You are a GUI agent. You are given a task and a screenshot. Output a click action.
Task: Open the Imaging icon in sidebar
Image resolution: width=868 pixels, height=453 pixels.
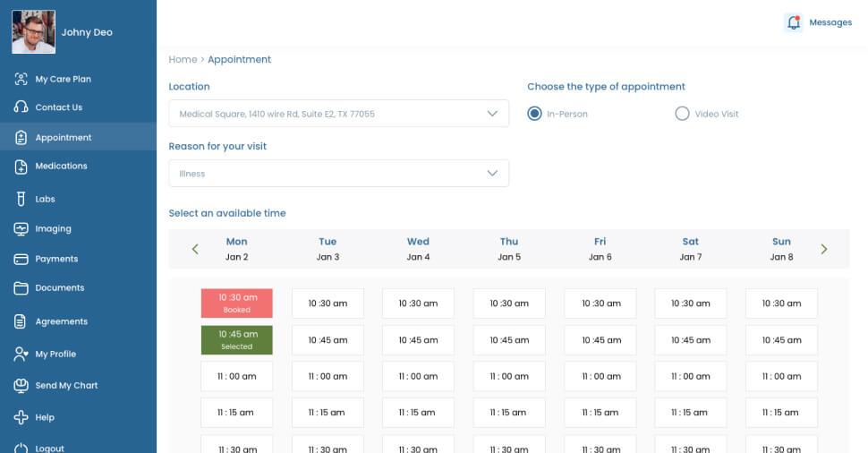(x=21, y=228)
